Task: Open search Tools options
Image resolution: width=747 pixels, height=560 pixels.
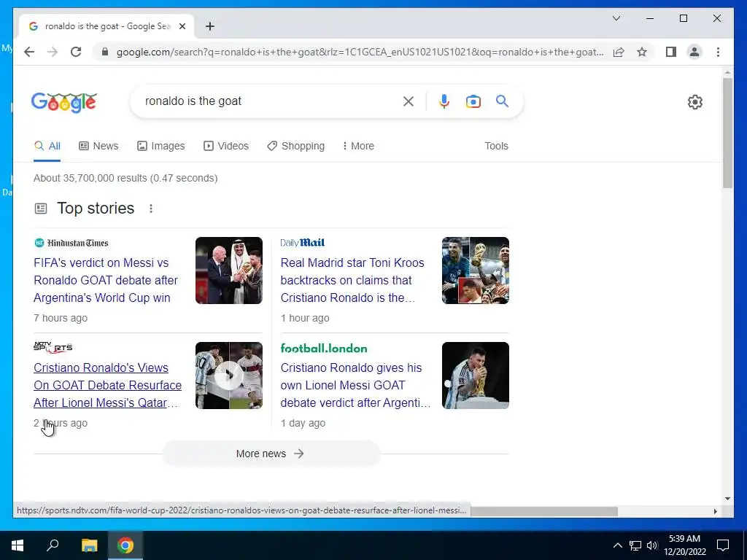Action: pyautogui.click(x=496, y=146)
